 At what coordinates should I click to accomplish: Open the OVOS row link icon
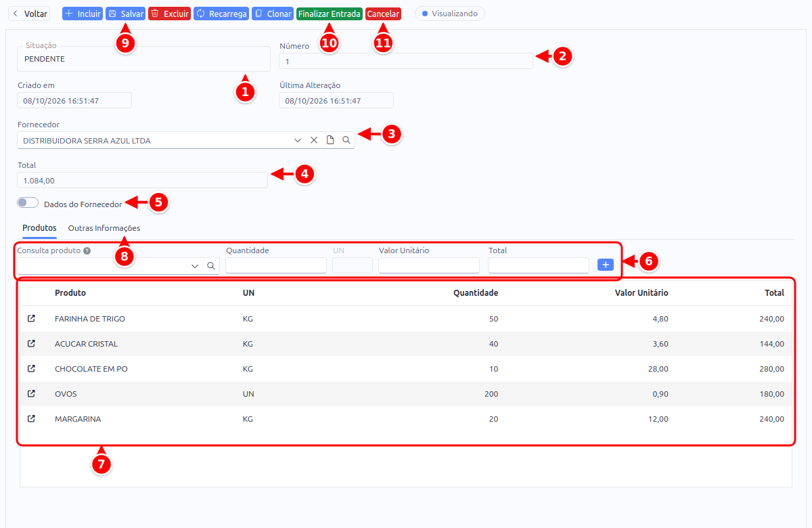pyautogui.click(x=31, y=393)
